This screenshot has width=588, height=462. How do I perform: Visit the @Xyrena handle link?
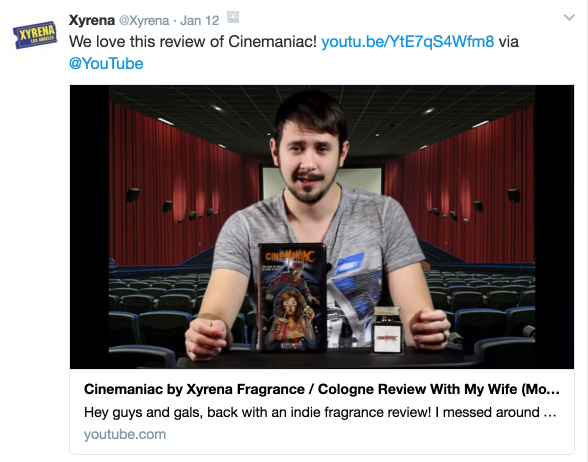tap(144, 20)
